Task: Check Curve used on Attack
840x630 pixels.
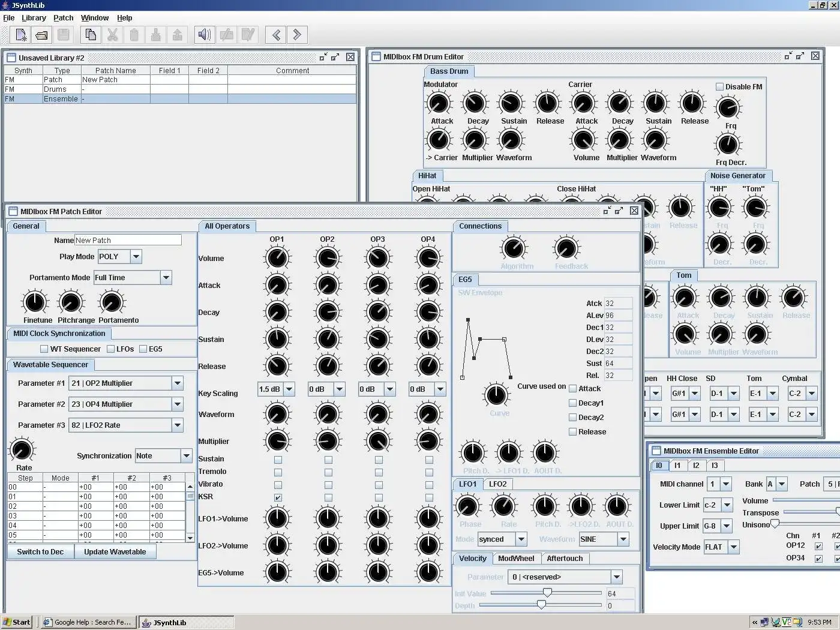Action: (572, 389)
